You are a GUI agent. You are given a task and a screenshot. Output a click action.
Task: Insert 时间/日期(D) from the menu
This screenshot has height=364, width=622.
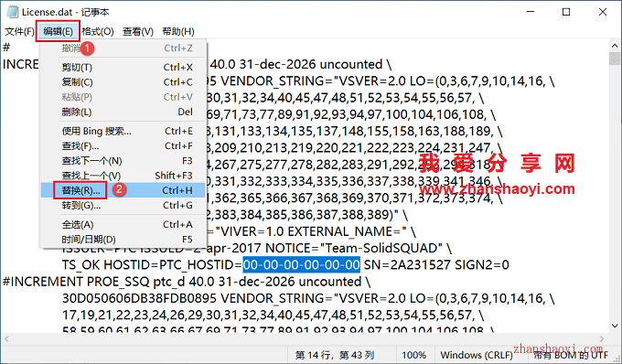pos(123,240)
